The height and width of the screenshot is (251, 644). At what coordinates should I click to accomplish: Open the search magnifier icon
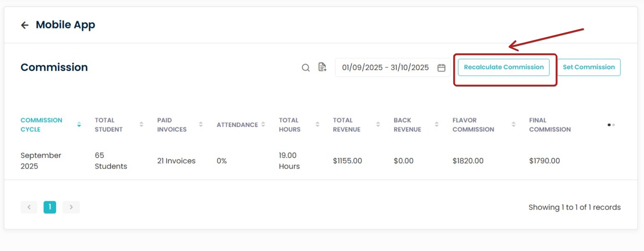click(306, 68)
